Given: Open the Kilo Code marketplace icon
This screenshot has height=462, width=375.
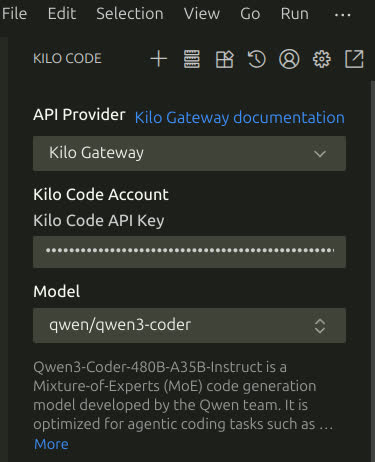Looking at the screenshot, I should (224, 59).
